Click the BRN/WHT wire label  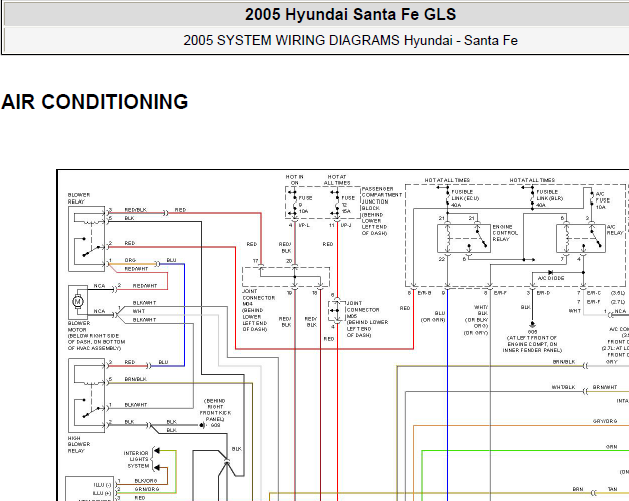pyautogui.click(x=605, y=387)
